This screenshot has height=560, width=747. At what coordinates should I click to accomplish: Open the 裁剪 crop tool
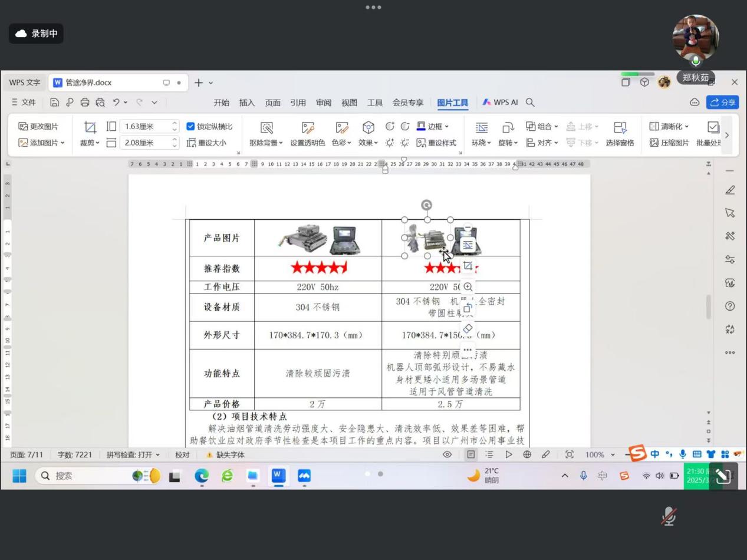(90, 128)
